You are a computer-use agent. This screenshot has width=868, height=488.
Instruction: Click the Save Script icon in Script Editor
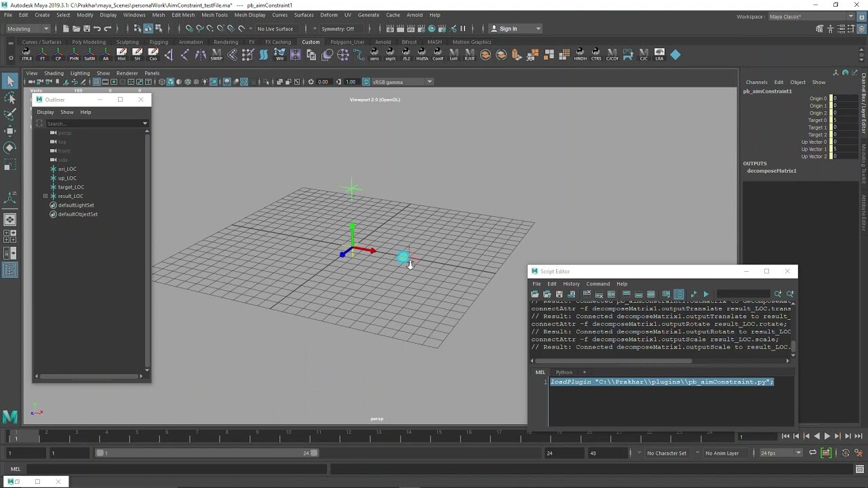(559, 293)
